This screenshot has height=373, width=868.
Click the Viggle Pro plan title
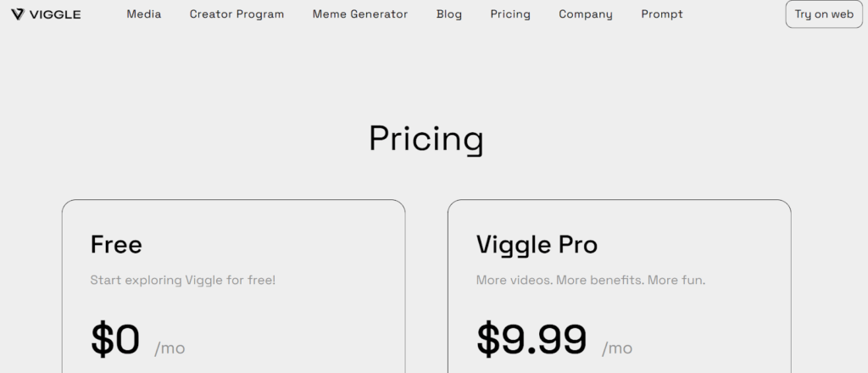click(537, 245)
